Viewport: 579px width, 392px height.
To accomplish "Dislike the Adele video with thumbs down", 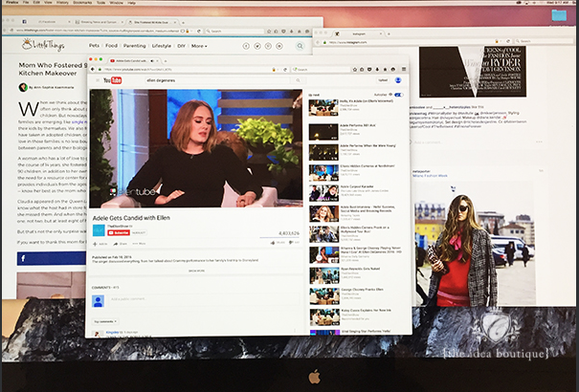I will pyautogui.click(x=291, y=243).
